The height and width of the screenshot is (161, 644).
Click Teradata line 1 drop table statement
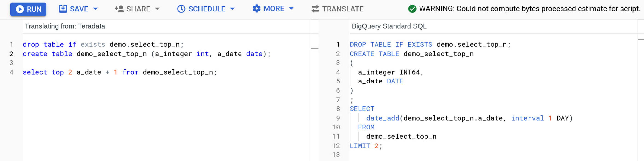[x=103, y=44]
